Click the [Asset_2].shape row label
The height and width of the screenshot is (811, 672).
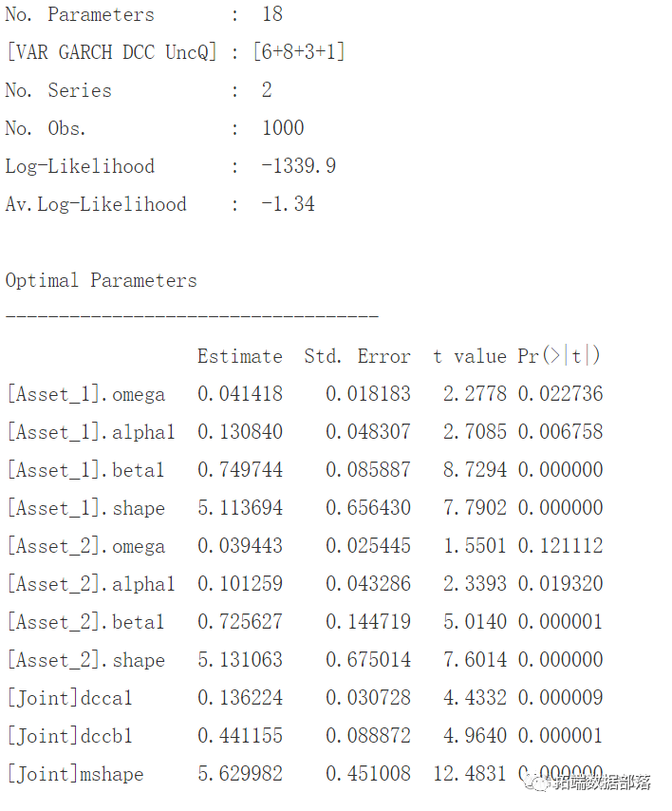[x=85, y=660]
